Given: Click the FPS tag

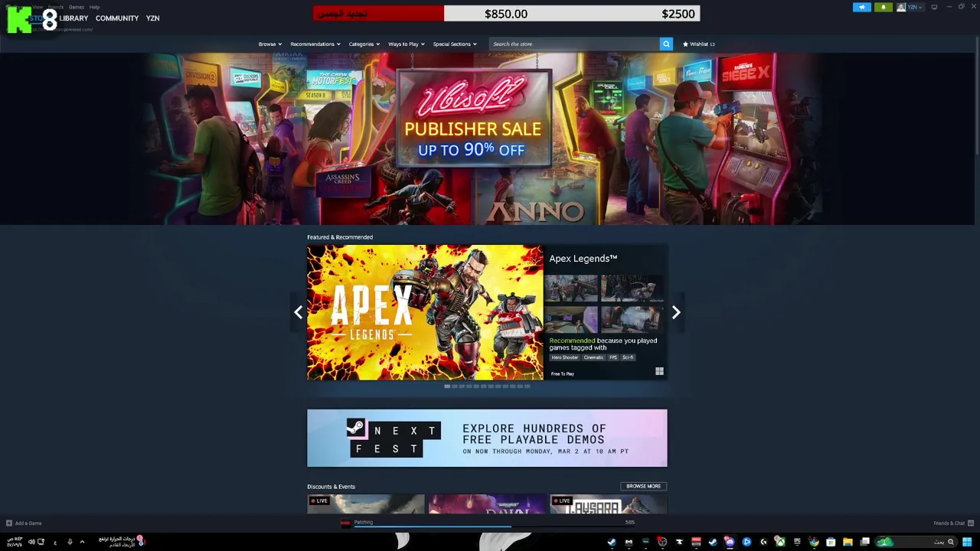Looking at the screenshot, I should coord(613,357).
